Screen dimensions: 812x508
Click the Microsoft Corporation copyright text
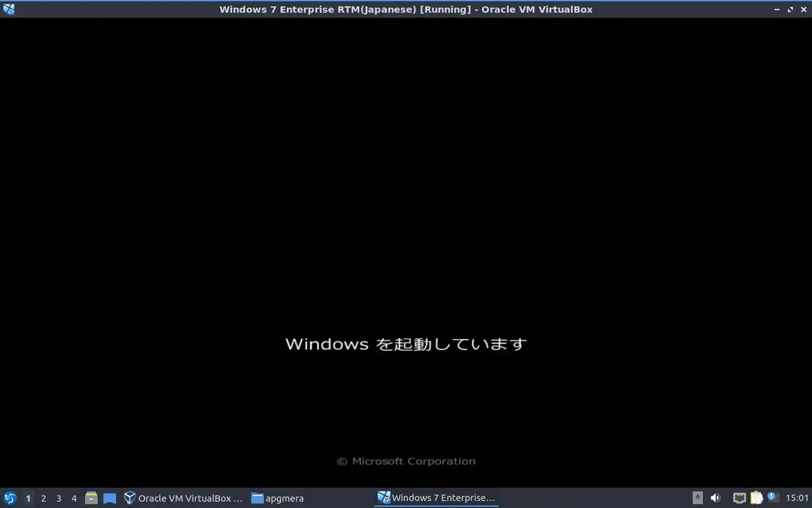pyautogui.click(x=406, y=462)
